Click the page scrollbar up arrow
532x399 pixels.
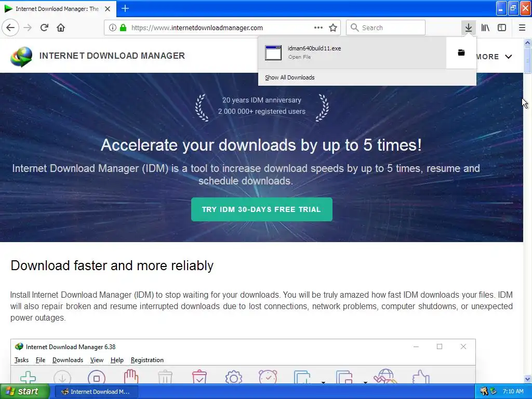click(x=527, y=43)
